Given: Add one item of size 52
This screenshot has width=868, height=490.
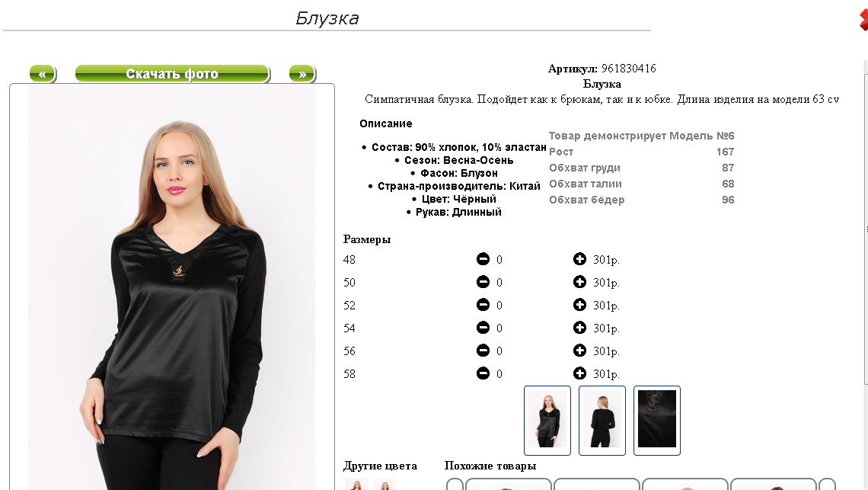Looking at the screenshot, I should coord(579,304).
